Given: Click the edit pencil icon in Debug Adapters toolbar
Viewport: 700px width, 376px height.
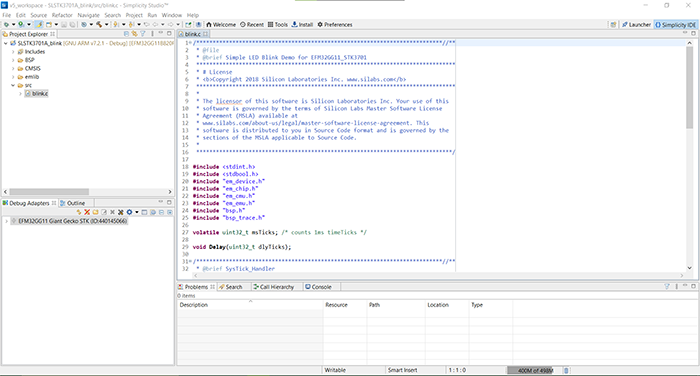Looking at the screenshot, I should point(104,212).
